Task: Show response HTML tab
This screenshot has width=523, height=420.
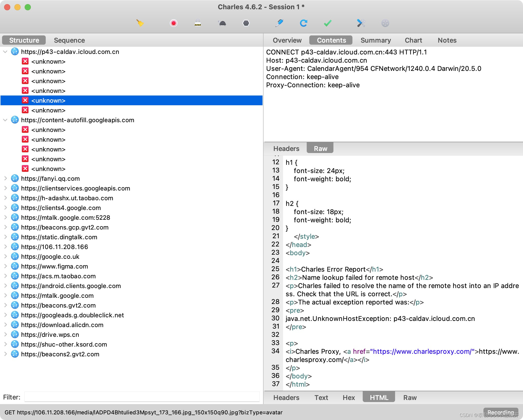Action: 379,397
